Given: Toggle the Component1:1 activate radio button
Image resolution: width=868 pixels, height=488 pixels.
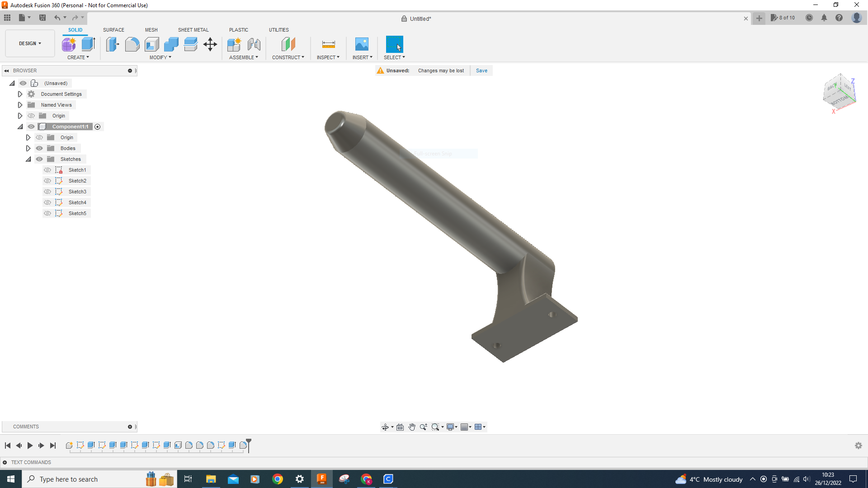Looking at the screenshot, I should point(98,127).
